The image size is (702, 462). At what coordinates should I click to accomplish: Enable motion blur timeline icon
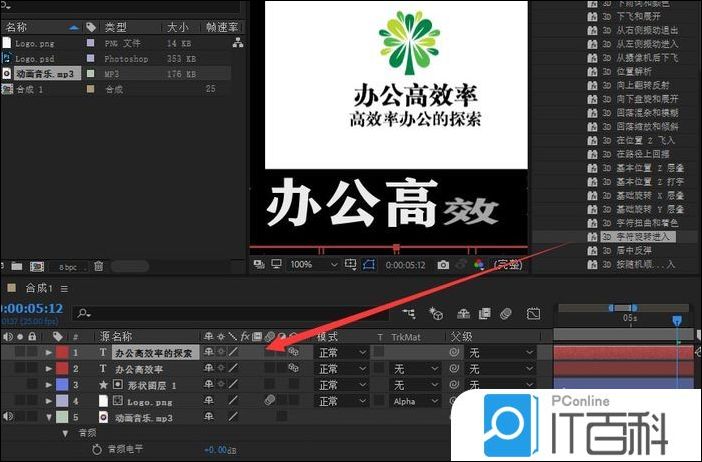click(505, 314)
